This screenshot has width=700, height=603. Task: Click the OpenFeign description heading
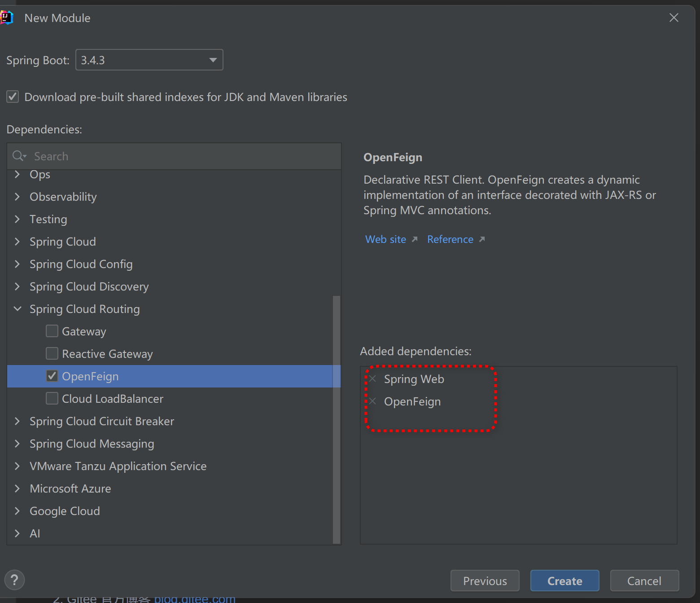[x=393, y=157]
